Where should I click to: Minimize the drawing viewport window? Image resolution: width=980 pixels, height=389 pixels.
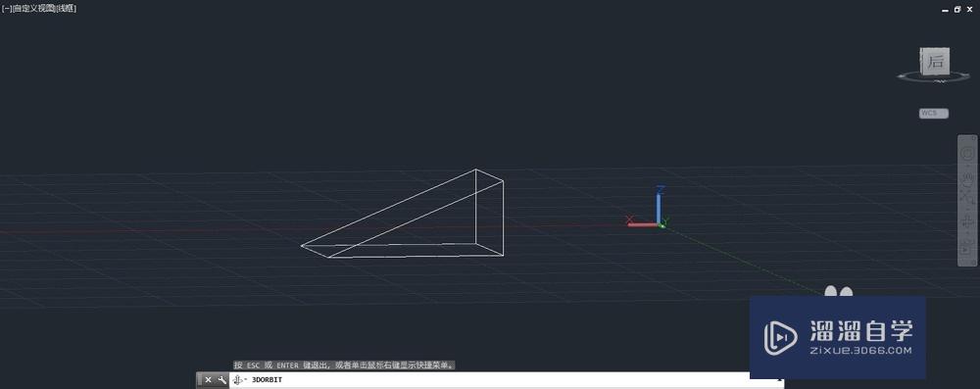pyautogui.click(x=945, y=10)
